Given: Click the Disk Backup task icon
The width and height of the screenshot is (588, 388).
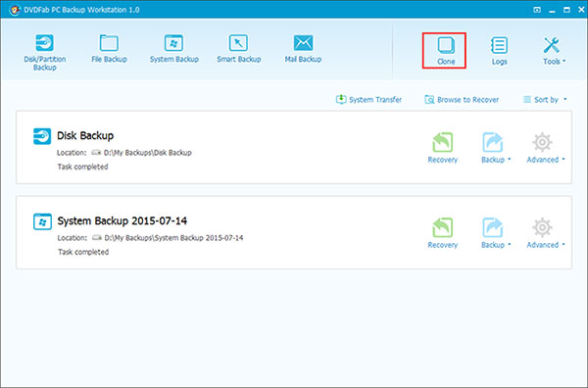Looking at the screenshot, I should [x=42, y=136].
